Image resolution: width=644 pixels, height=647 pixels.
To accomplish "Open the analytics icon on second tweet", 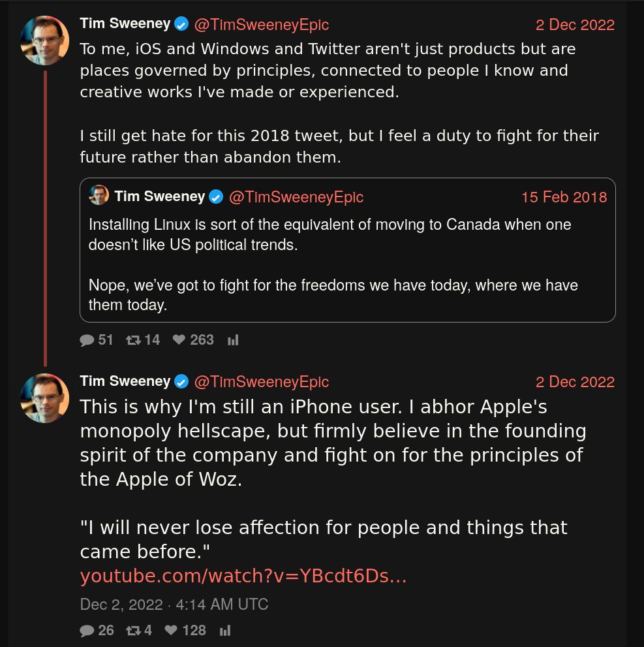I will tap(225, 631).
